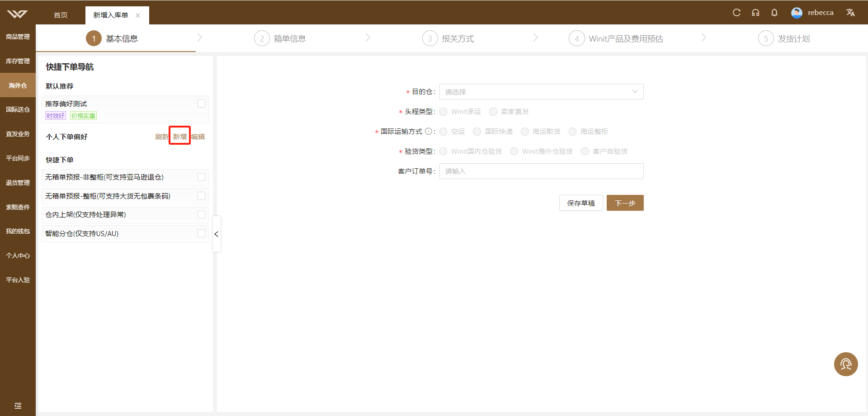The height and width of the screenshot is (416, 868).
Task: Select 客户自验货 radio button
Action: click(585, 151)
